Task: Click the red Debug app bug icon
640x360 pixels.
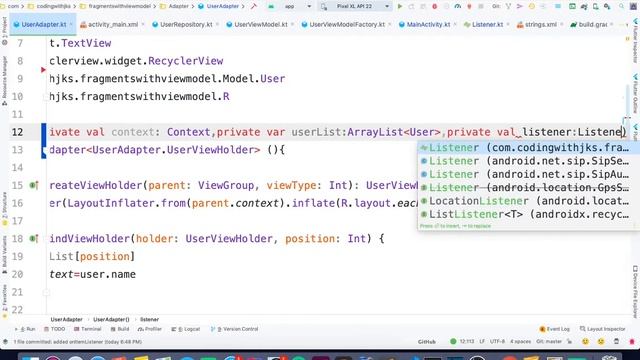Action: [x=435, y=7]
